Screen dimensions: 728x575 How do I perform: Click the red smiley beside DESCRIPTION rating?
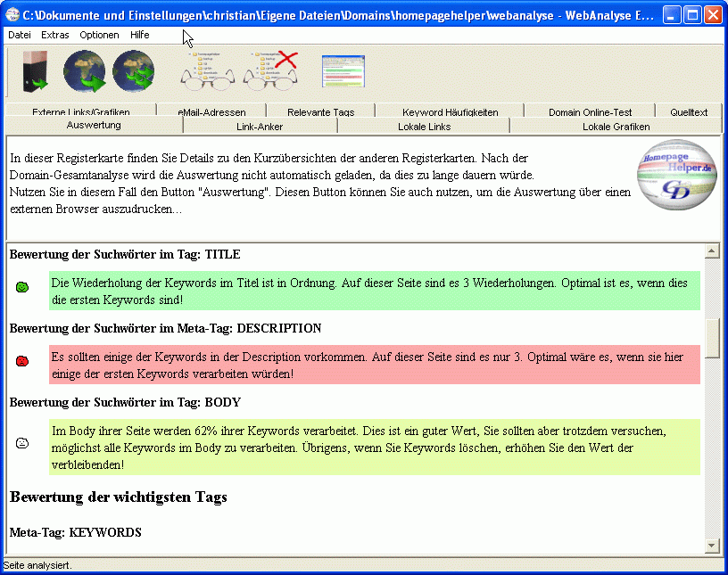click(x=22, y=361)
